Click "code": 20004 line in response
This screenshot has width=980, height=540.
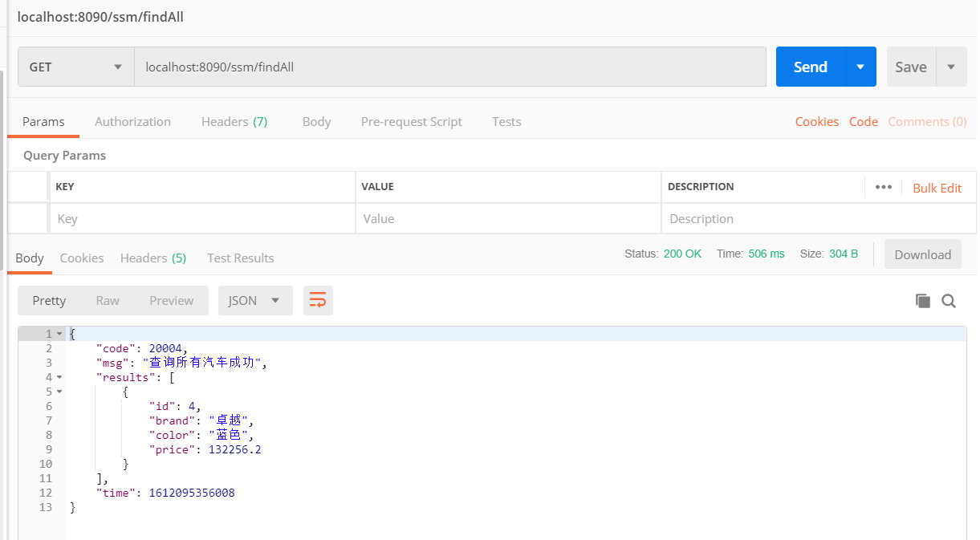tap(141, 348)
